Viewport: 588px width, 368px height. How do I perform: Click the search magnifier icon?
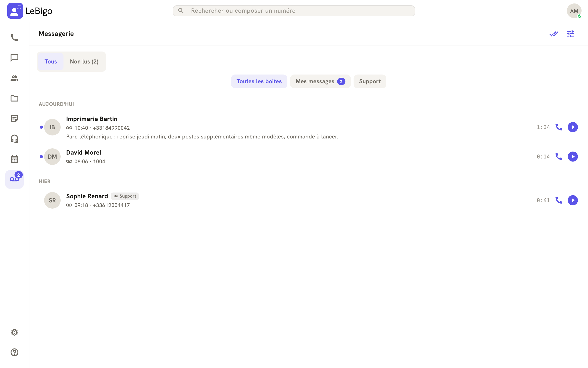(181, 11)
